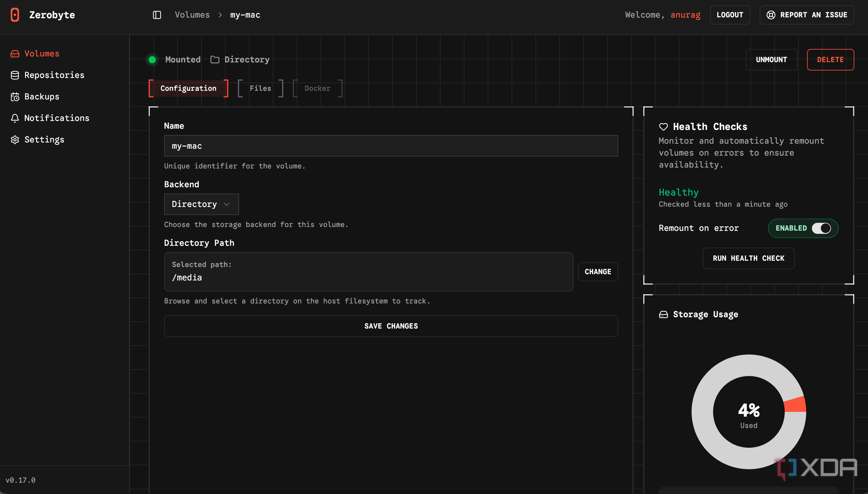
Task: Click the Notifications bell icon
Action: (x=15, y=118)
